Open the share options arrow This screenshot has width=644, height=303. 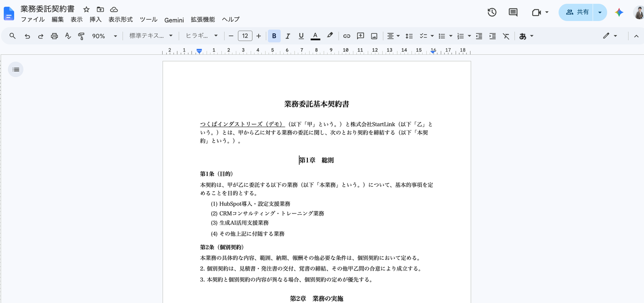(600, 12)
